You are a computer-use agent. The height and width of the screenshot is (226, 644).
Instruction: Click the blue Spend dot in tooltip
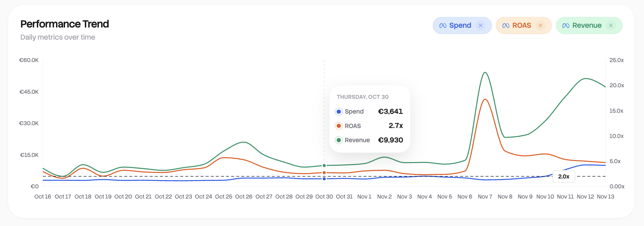(x=339, y=112)
